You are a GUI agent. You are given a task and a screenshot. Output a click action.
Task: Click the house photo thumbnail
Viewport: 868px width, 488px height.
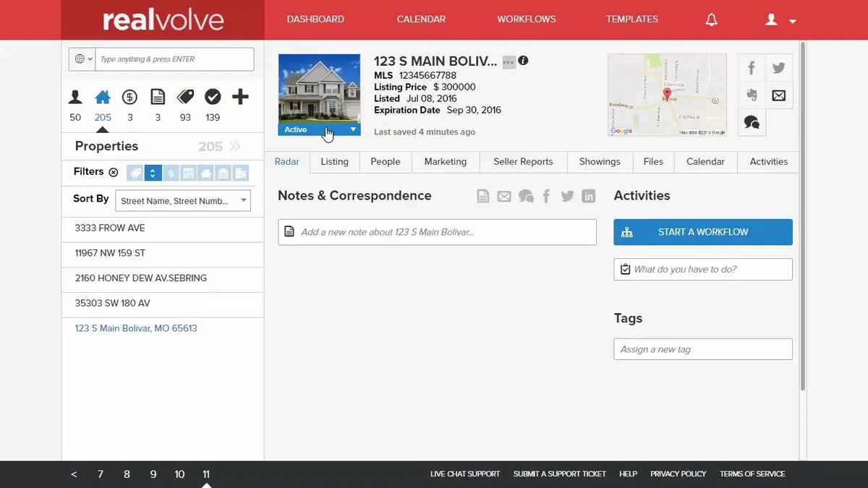319,89
